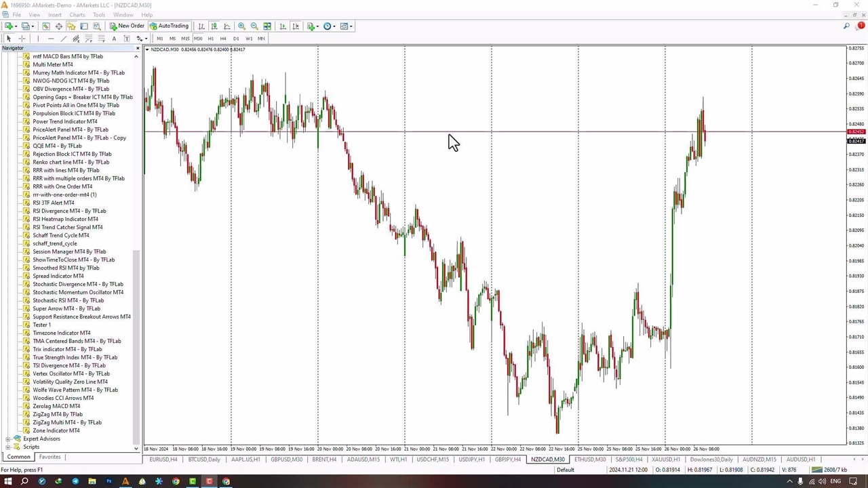Expand the Scripts tree node
This screenshot has width=868, height=488.
pyautogui.click(x=7, y=447)
